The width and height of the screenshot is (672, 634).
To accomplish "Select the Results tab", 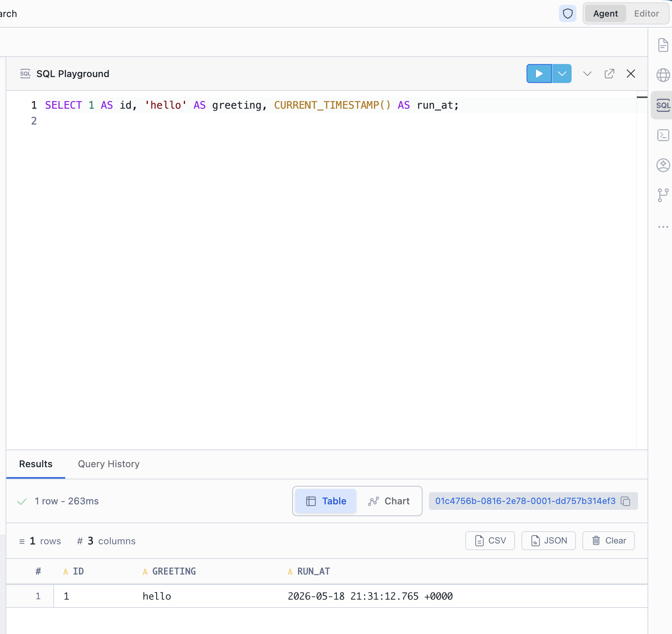I will coord(36,464).
